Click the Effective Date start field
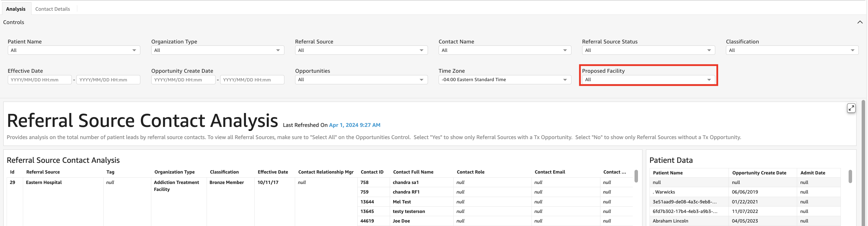Image resolution: width=868 pixels, height=226 pixels. coord(39,80)
